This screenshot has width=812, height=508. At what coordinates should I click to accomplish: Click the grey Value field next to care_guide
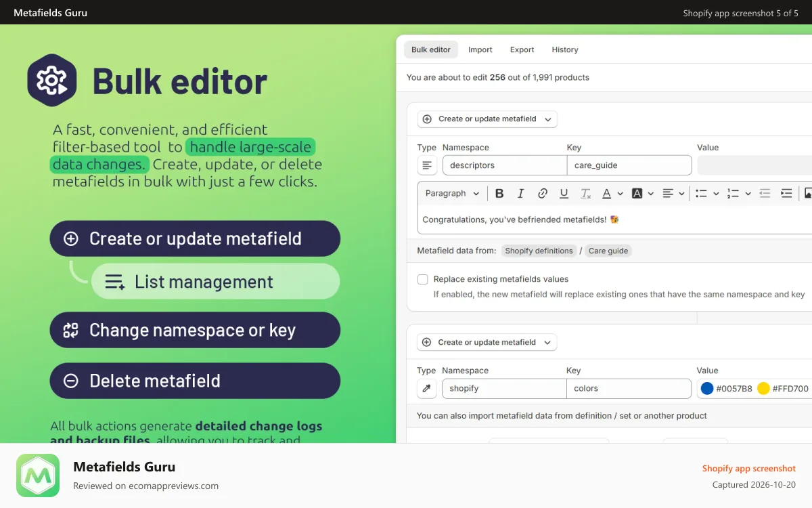tap(754, 165)
